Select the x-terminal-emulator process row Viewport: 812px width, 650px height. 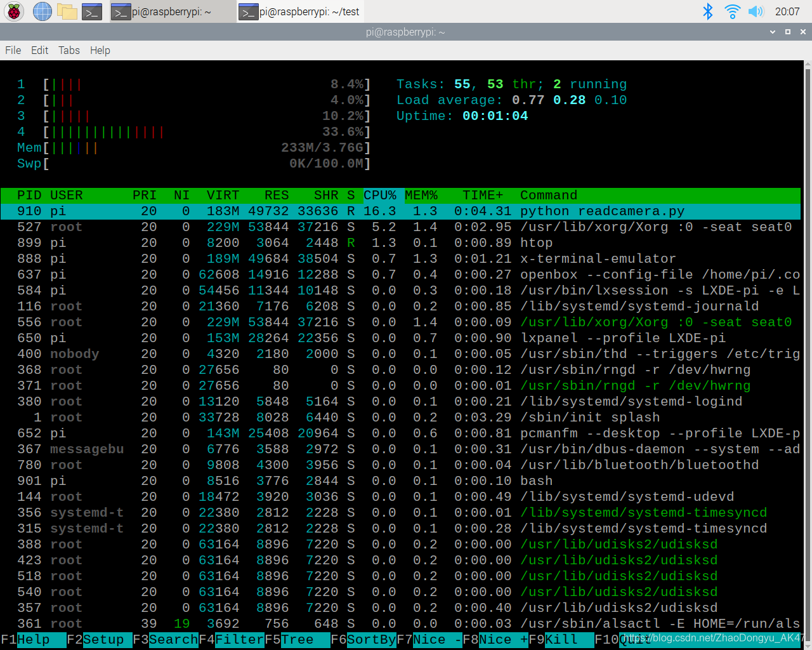[400, 259]
